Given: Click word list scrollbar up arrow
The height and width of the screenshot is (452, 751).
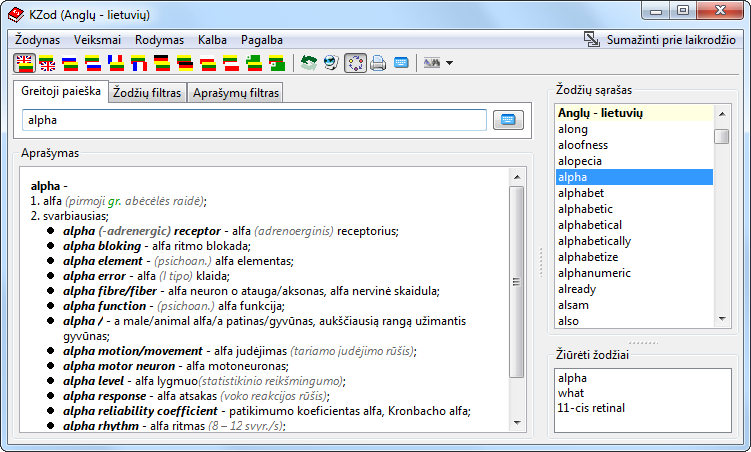Looking at the screenshot, I should (x=722, y=114).
